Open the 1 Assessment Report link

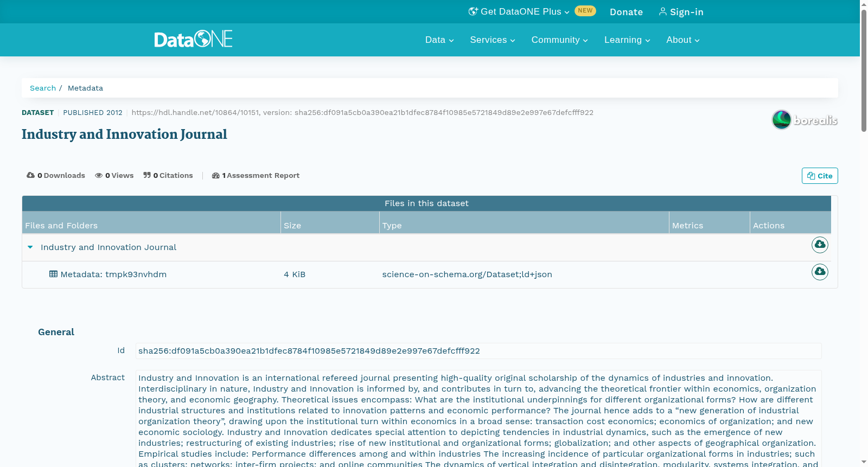coord(256,175)
